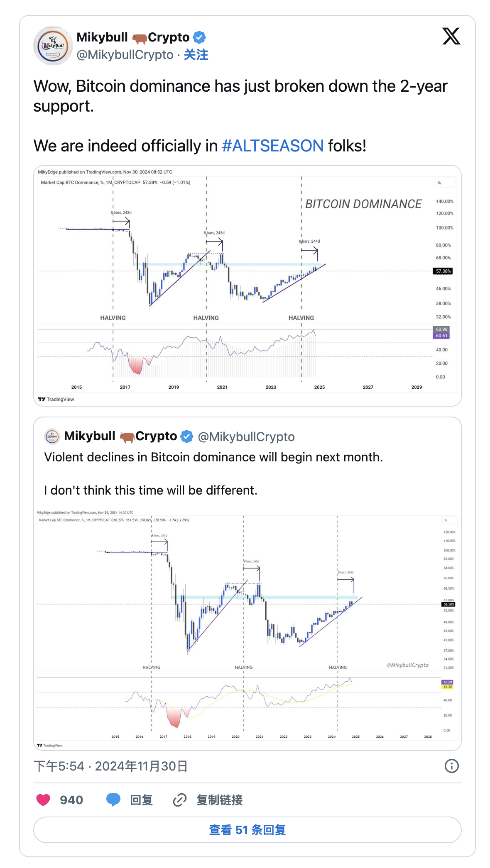Click the 复制链接 copy link text
The image size is (490, 868).
219,800
